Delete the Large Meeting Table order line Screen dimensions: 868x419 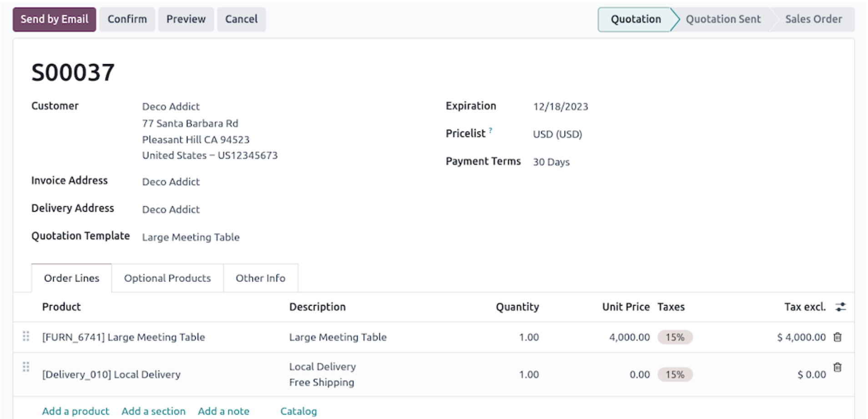pos(838,337)
